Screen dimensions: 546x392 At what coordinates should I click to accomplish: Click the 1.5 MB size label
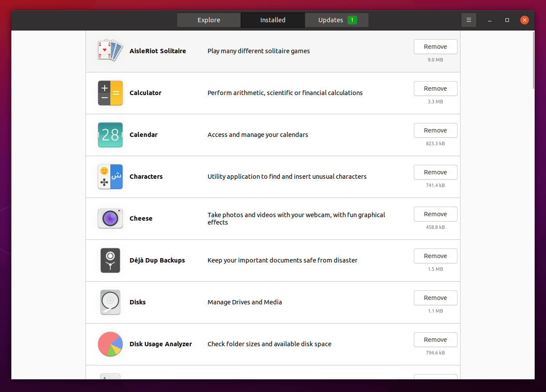(435, 269)
